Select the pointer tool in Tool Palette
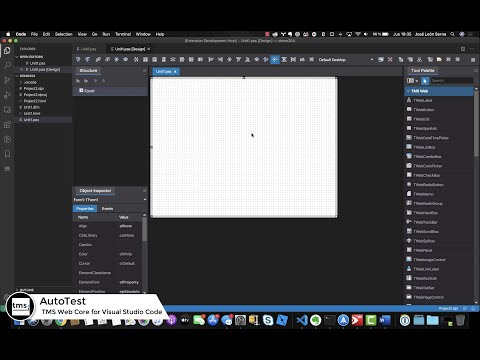480x360 pixels. click(x=425, y=81)
